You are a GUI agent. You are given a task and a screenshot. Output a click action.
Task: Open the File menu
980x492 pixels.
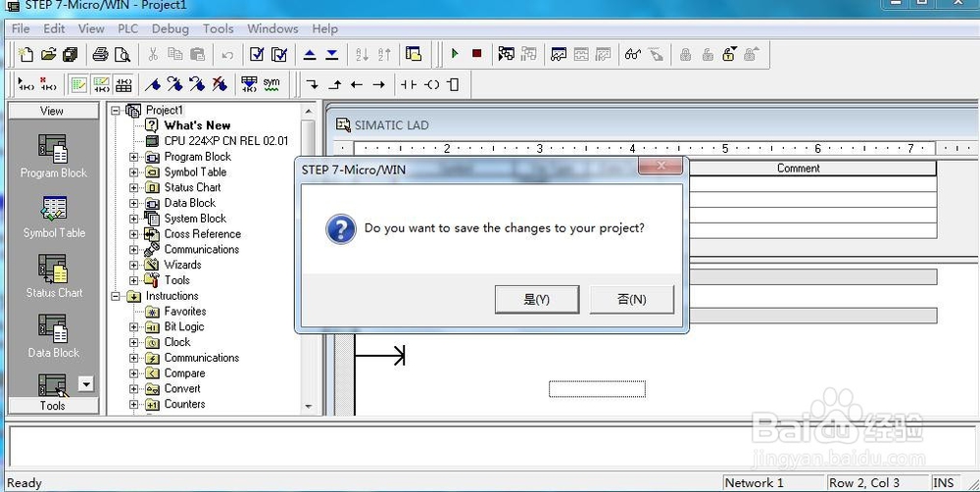click(21, 28)
